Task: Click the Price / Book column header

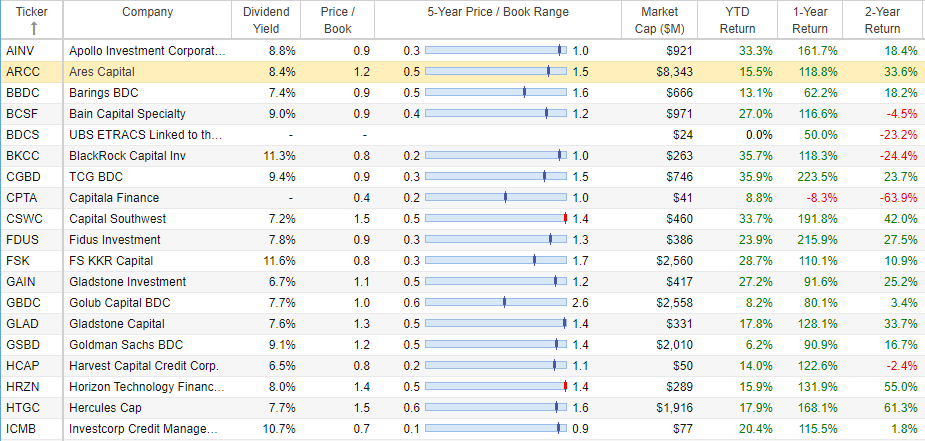Action: [x=338, y=20]
